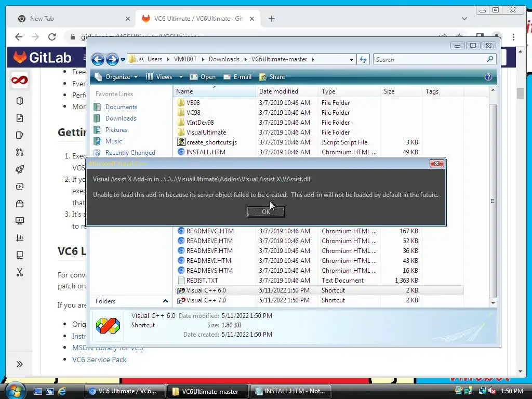Click E-mail in Explorer toolbar

click(237, 77)
